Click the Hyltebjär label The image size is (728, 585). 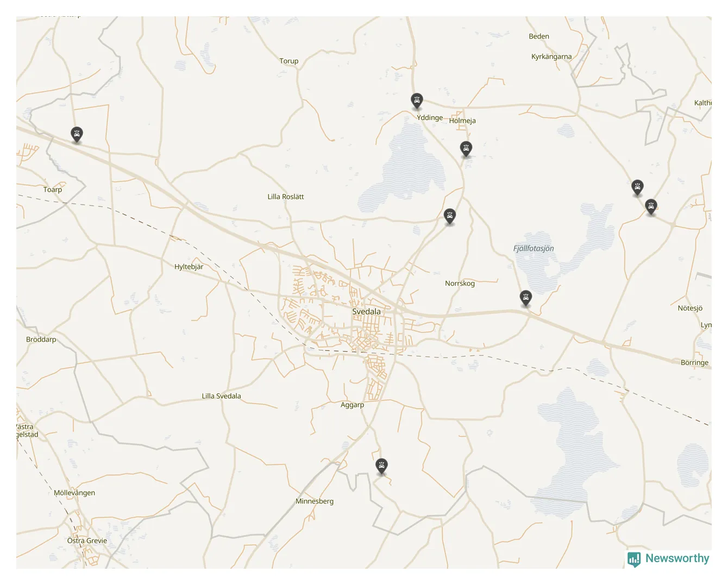click(x=189, y=267)
